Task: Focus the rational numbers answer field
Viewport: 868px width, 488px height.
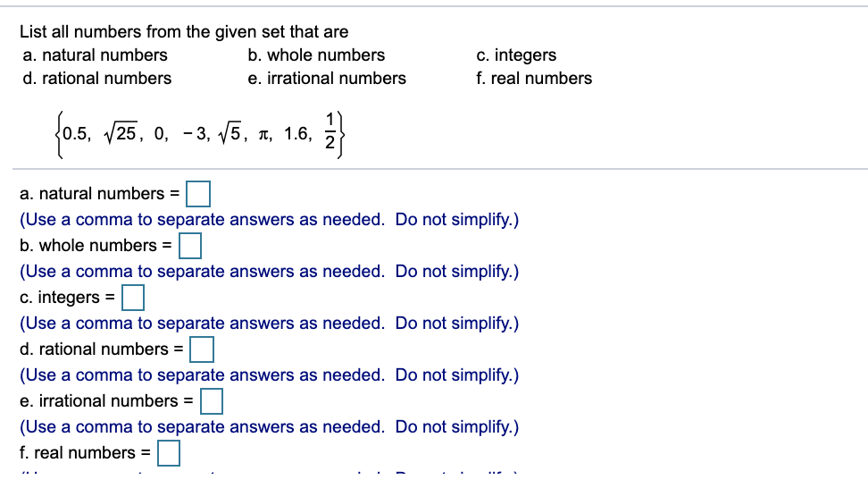Action: (x=202, y=349)
